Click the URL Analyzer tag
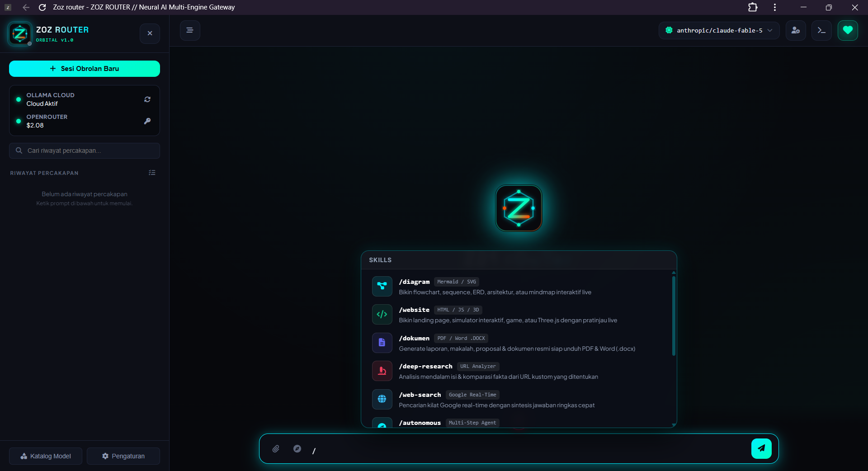868x471 pixels. click(478, 366)
